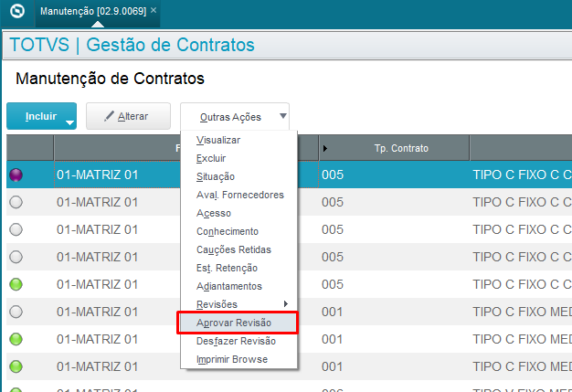Click the status column header cell
The image size is (572, 392).
[30, 148]
